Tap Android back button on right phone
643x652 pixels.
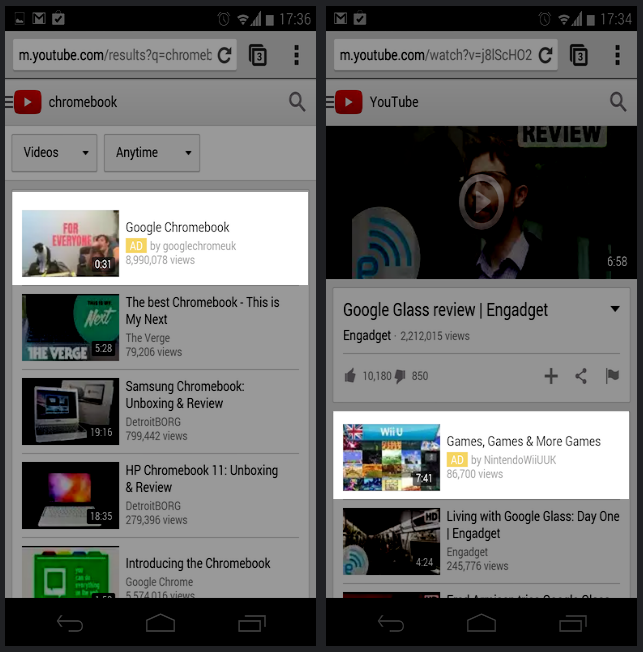coord(391,624)
